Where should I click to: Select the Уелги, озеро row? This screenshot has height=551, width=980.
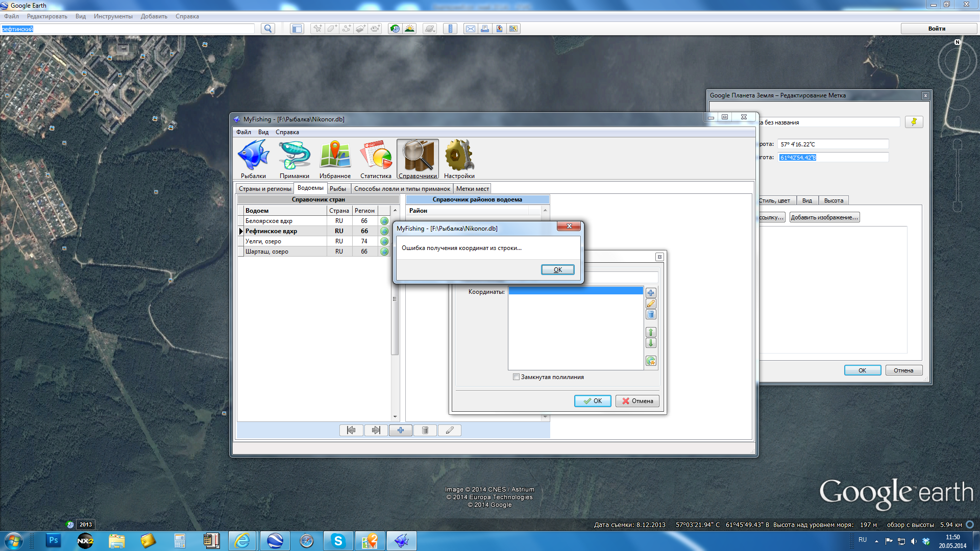(314, 241)
